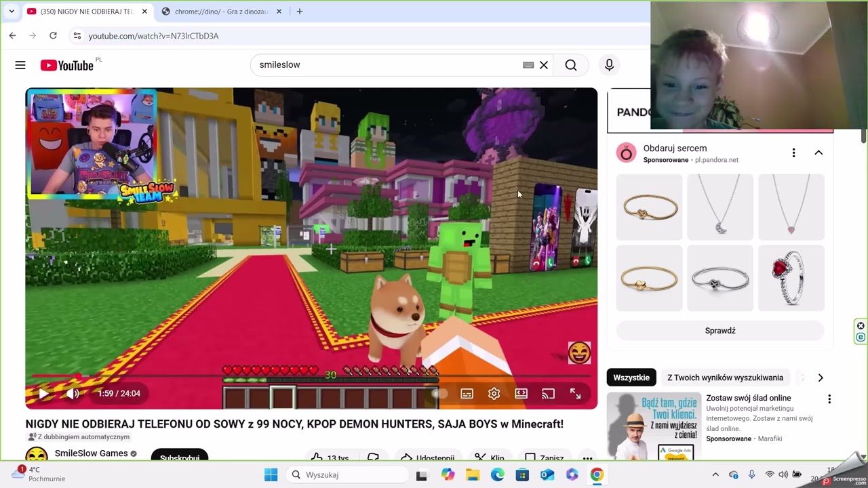The image size is (868, 488).
Task: Run the search with the magnifier button
Action: tap(571, 65)
